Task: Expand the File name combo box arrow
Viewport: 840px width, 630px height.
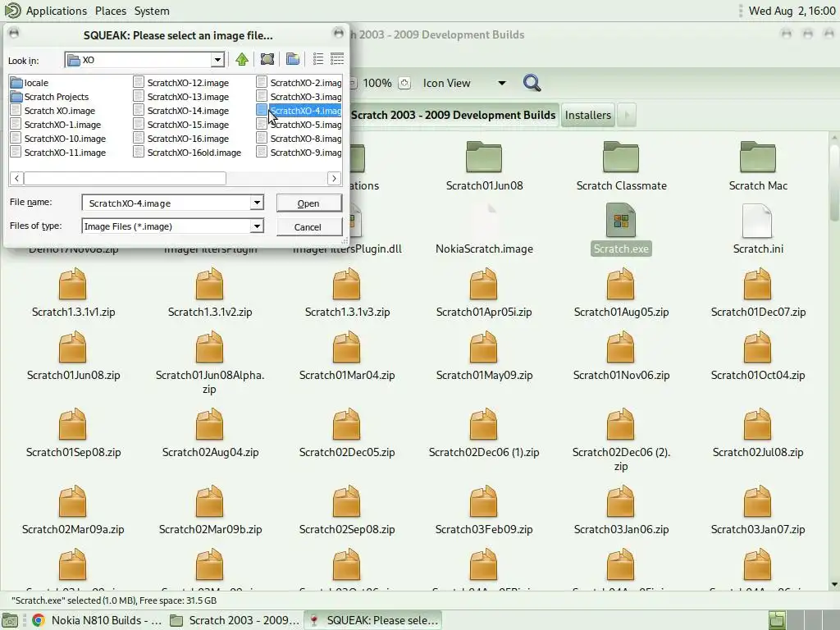Action: point(257,203)
